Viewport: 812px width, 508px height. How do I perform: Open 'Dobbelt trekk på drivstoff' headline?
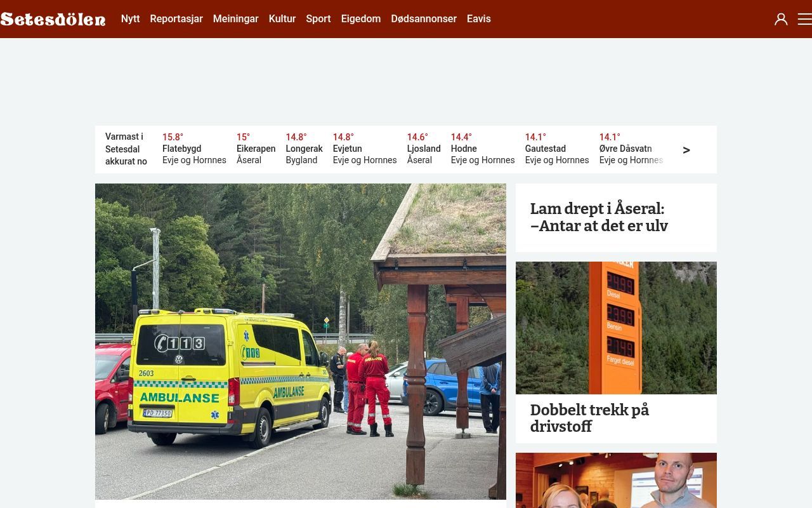click(x=589, y=418)
